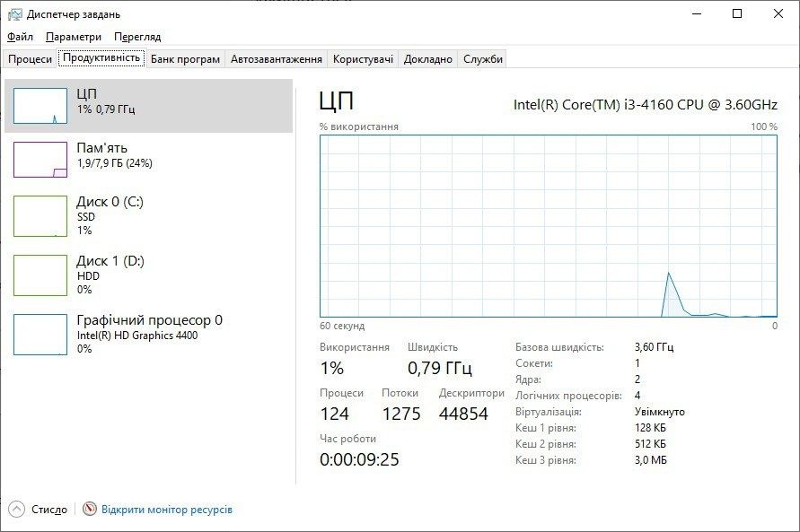Select the Пам'ять mini graph thumbnail
The image size is (800, 532).
(x=40, y=160)
